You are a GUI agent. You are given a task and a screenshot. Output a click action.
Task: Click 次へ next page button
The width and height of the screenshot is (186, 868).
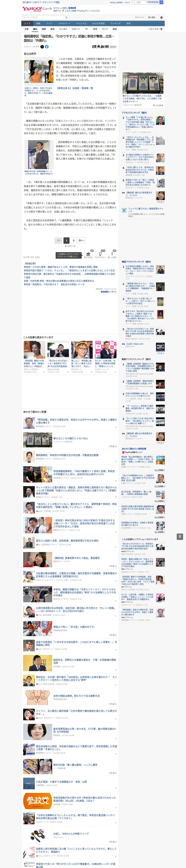click(x=82, y=241)
